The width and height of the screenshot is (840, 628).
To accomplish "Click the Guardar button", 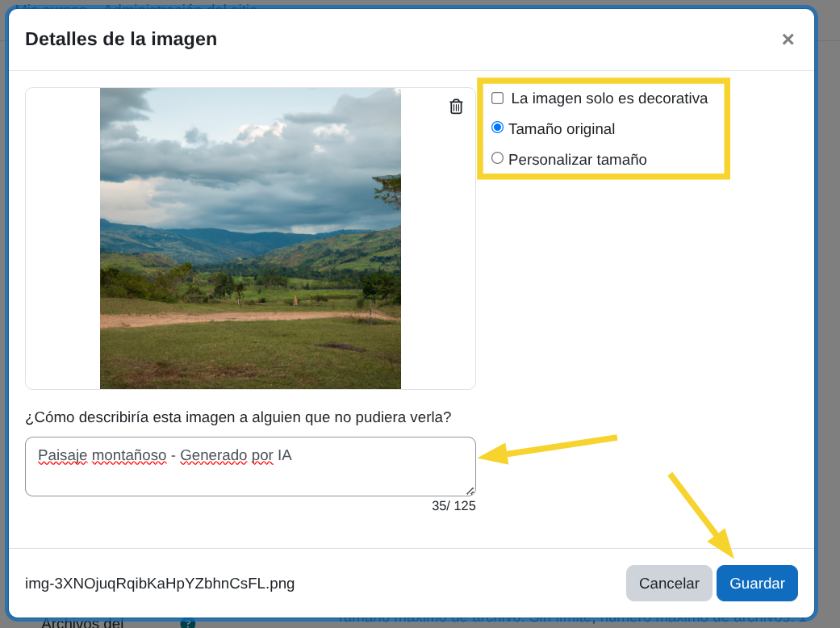I will pos(756,583).
